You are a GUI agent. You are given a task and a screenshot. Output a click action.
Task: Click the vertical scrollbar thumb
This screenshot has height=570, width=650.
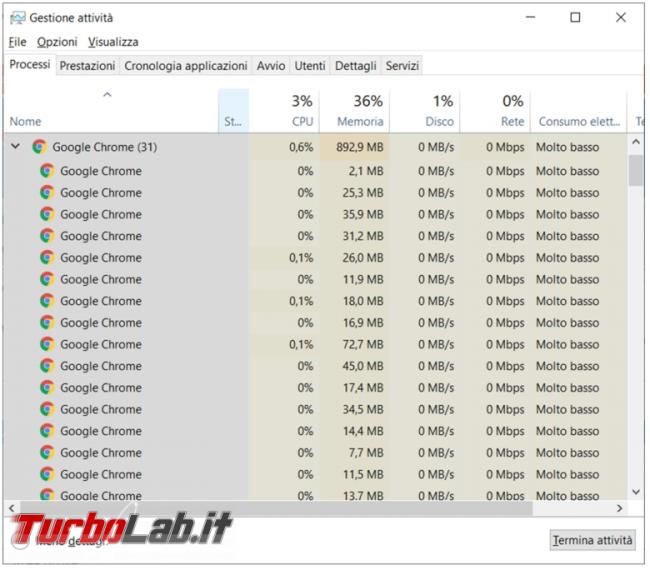tap(635, 170)
